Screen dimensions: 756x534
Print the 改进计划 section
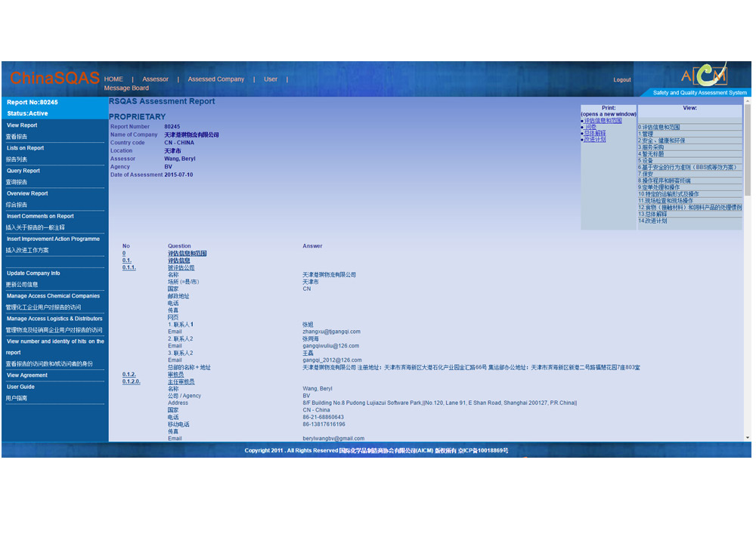(x=595, y=140)
